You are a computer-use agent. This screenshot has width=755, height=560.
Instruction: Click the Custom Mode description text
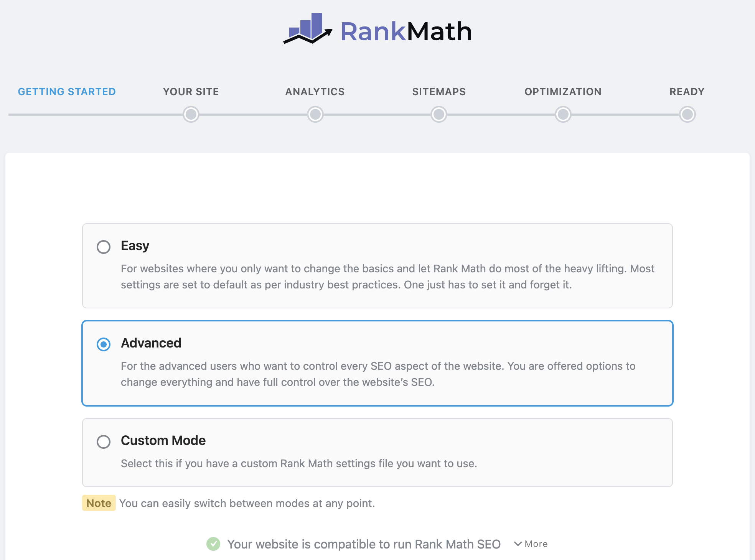(299, 463)
